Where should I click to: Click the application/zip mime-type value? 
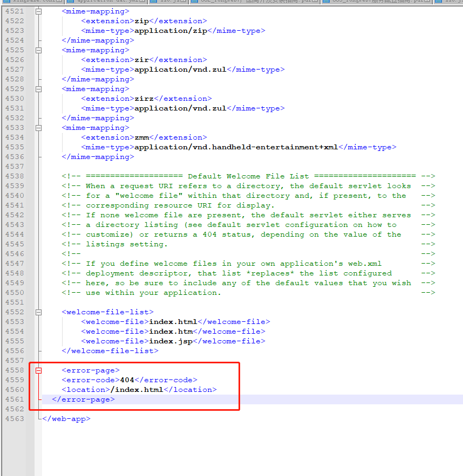(x=171, y=31)
